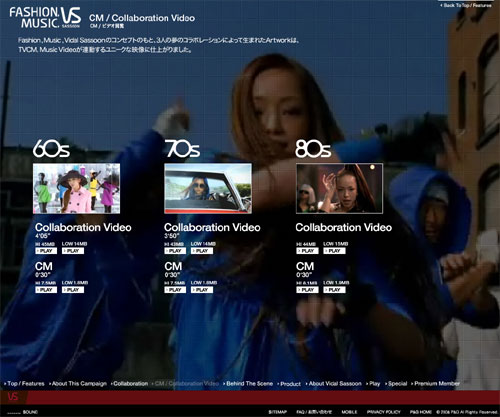Play the 60s Collaboration Video in HI quality
The height and width of the screenshot is (417, 500).
click(x=46, y=251)
